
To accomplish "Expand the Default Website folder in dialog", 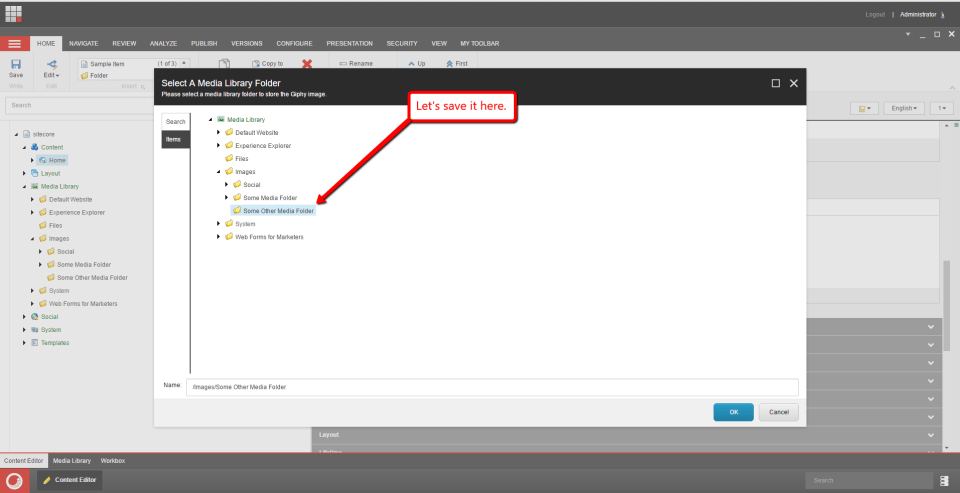I will (219, 132).
